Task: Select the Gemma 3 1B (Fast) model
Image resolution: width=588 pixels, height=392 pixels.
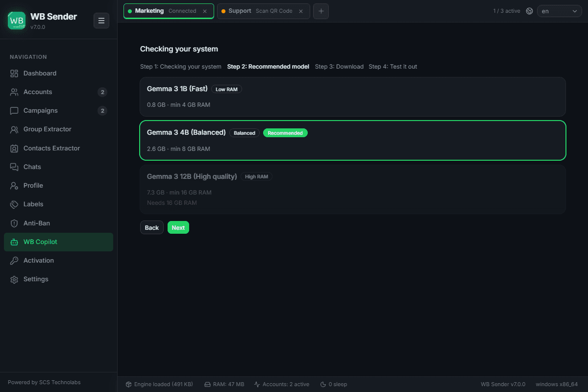Action: (x=353, y=97)
